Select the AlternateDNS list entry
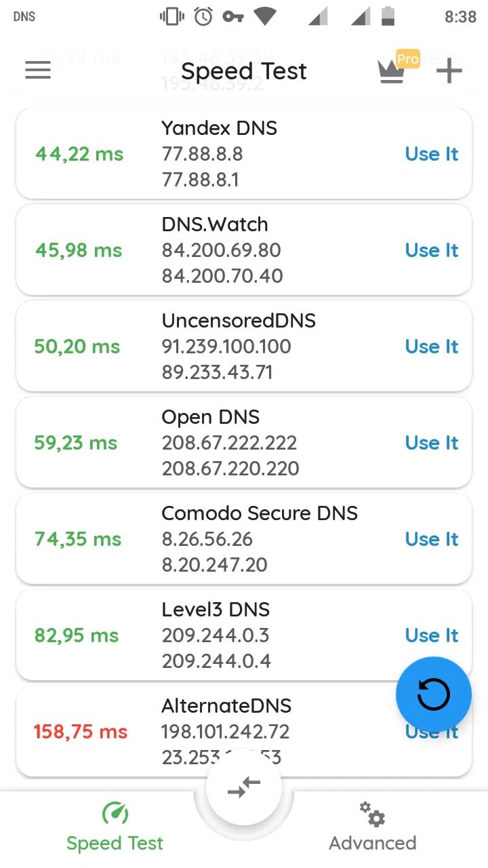The image size is (488, 868). [225, 731]
